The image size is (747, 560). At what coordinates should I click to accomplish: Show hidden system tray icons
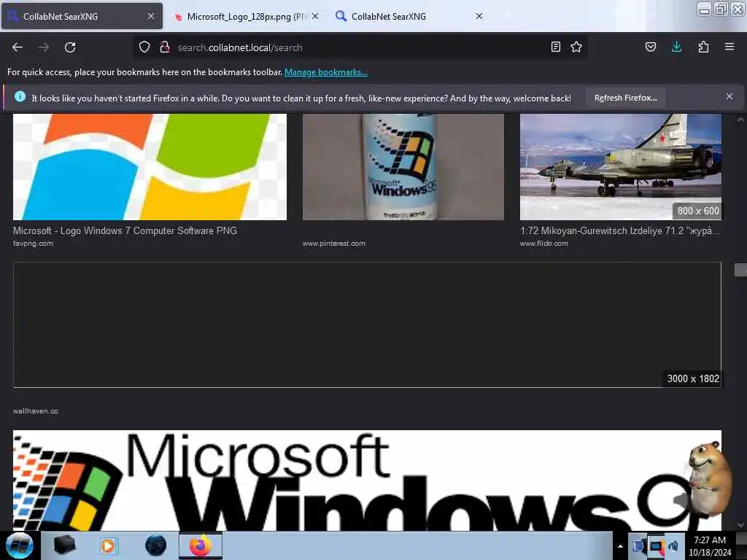[x=620, y=546]
